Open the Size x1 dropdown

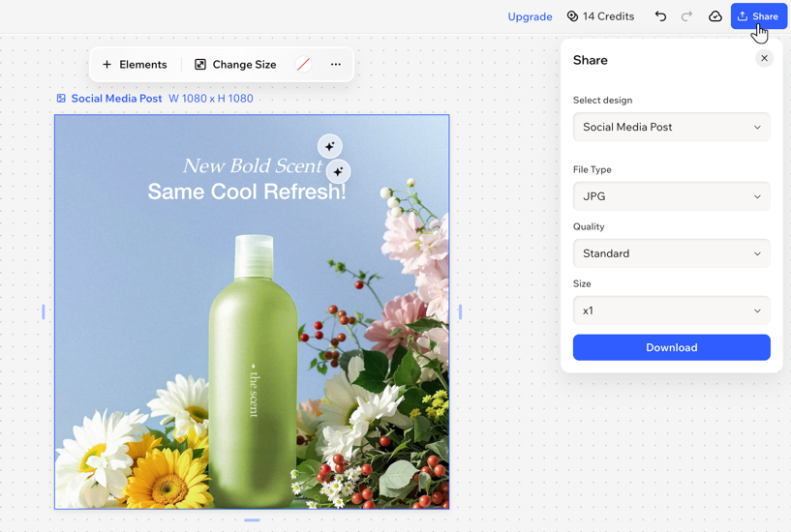coord(672,310)
